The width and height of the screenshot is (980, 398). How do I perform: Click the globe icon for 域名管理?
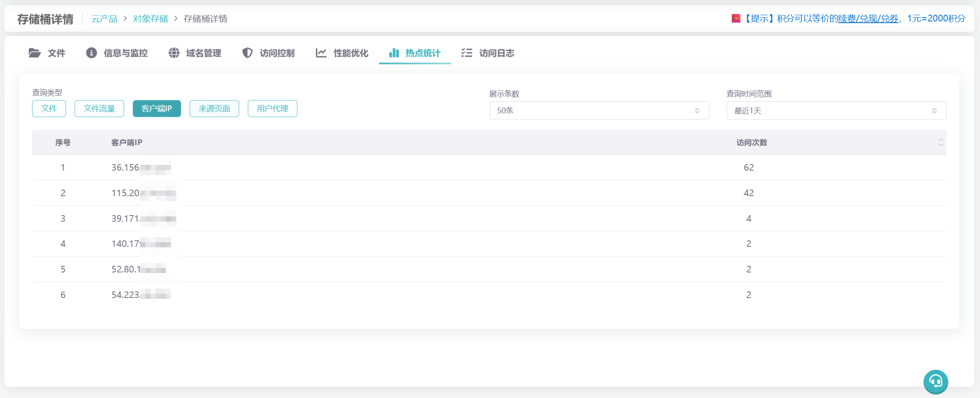pyautogui.click(x=174, y=53)
